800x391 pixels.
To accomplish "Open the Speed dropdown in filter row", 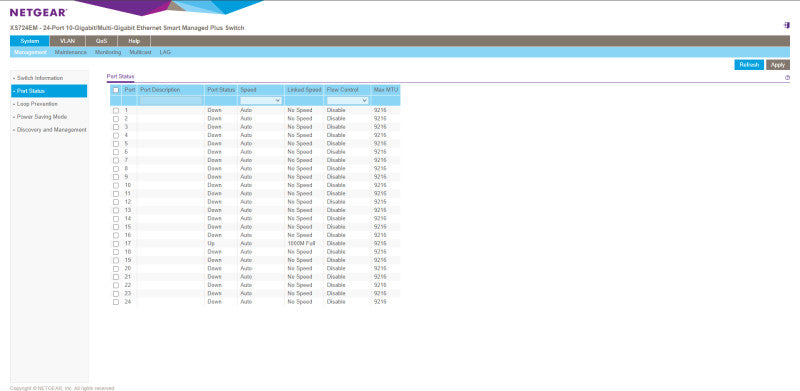I will point(261,101).
